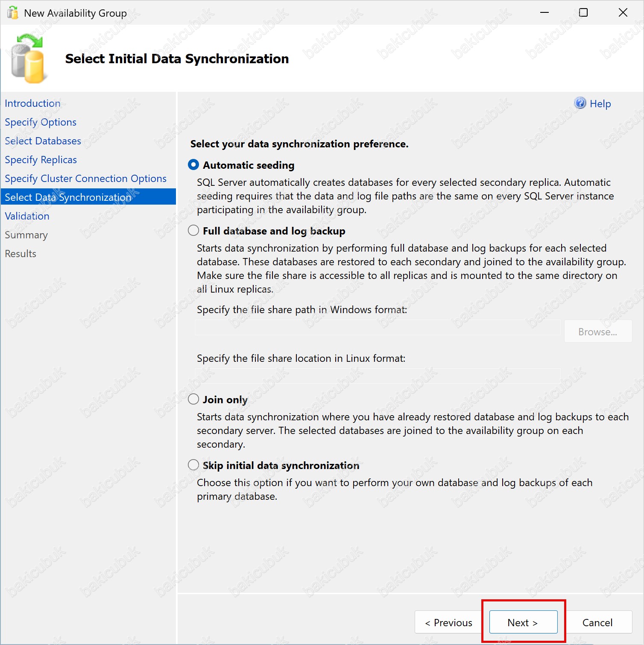Open the Help link
This screenshot has height=645, width=644.
tap(600, 103)
